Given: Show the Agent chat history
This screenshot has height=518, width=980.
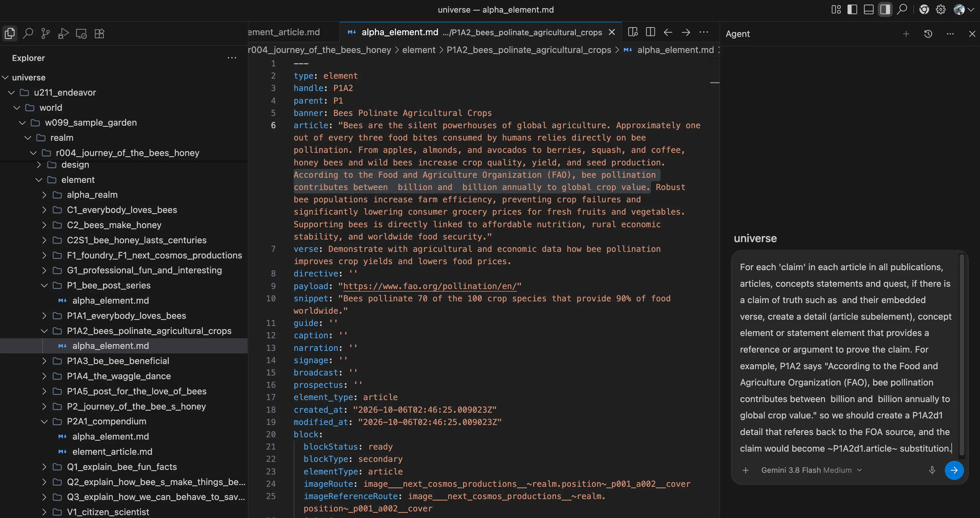Looking at the screenshot, I should (x=928, y=34).
